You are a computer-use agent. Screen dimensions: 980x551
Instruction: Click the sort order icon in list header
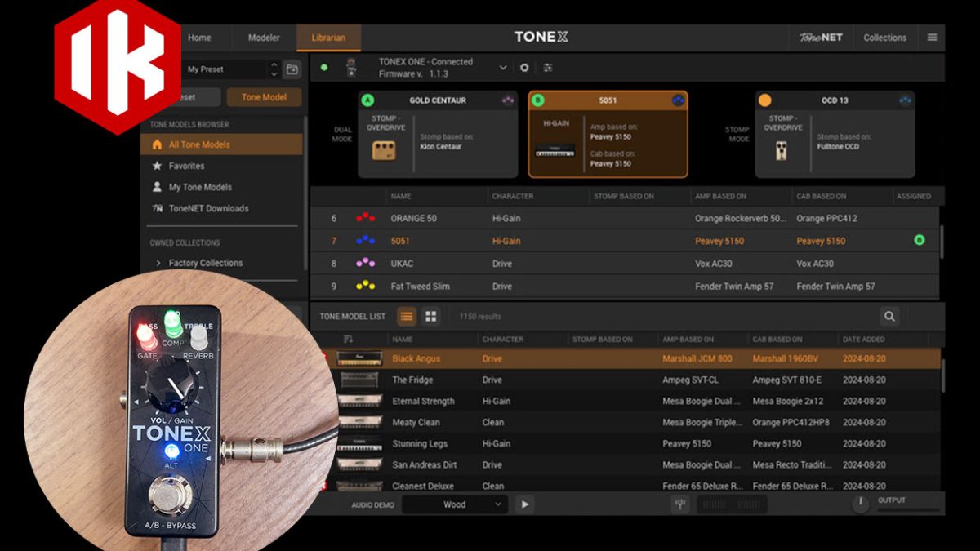click(349, 339)
